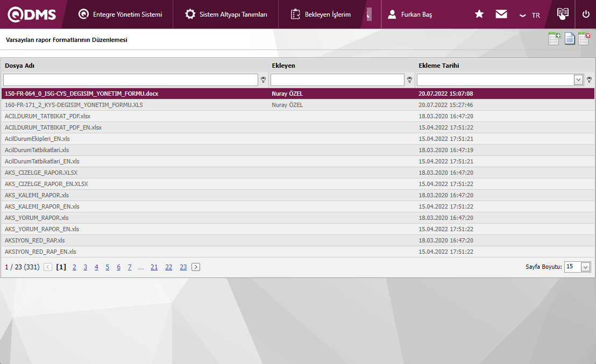Go to page 2 of results
Screen dimensions: 596x364
[74, 267]
